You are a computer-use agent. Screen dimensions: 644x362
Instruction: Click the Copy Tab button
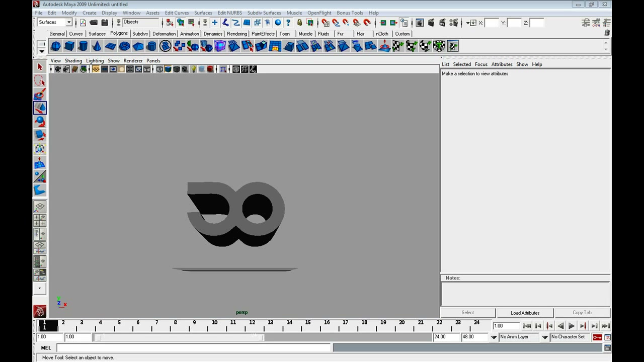tap(582, 312)
